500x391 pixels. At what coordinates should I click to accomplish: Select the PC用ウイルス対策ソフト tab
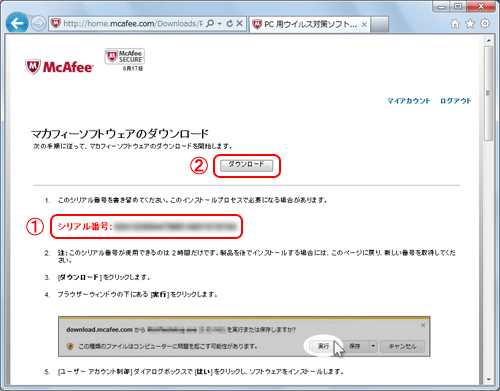tap(309, 24)
